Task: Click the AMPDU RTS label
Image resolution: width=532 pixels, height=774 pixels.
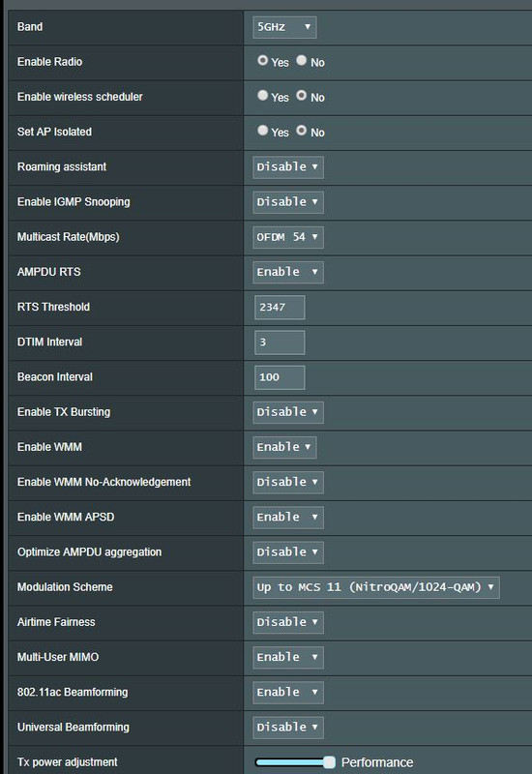Action: point(49,272)
